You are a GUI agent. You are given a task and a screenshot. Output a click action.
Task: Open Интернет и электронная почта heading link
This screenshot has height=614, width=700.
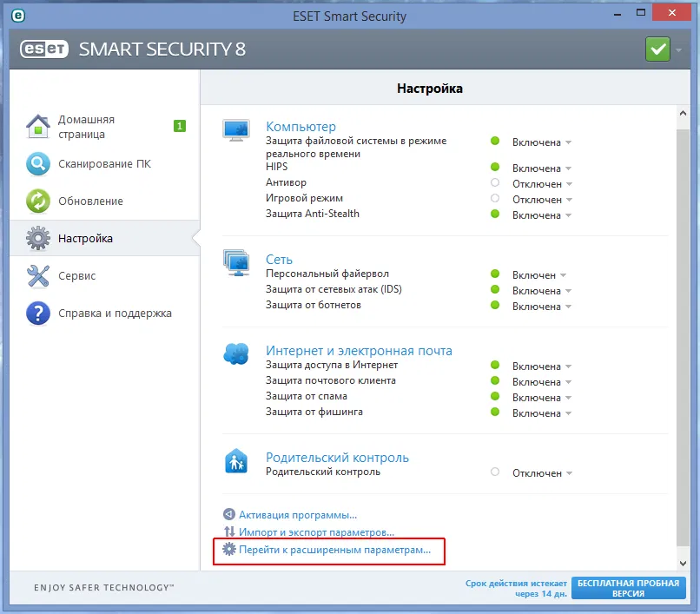point(359,351)
